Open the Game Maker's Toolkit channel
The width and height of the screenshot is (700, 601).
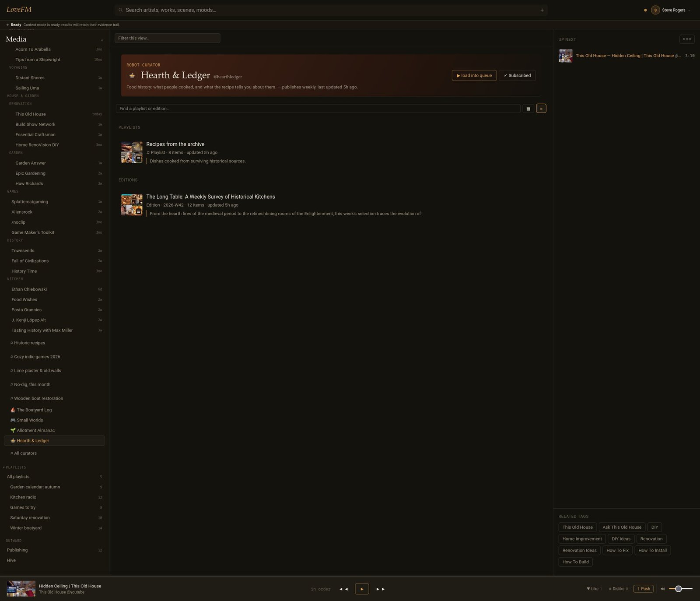click(55, 232)
